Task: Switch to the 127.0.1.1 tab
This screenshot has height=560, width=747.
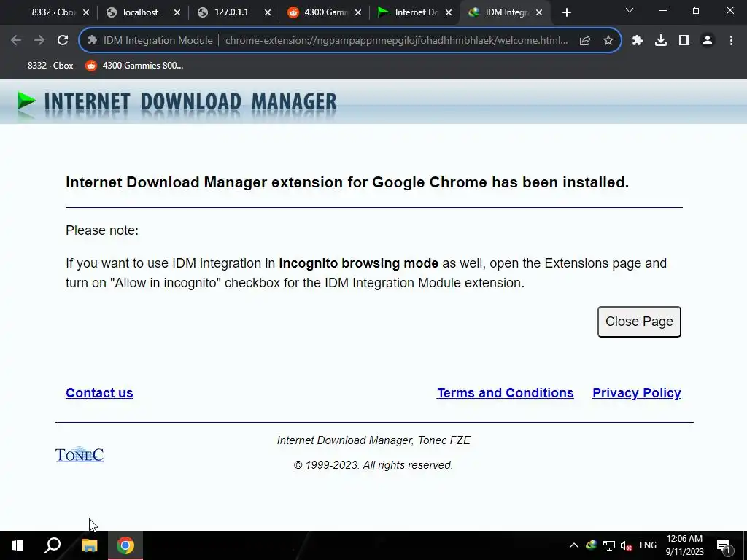Action: coord(230,12)
